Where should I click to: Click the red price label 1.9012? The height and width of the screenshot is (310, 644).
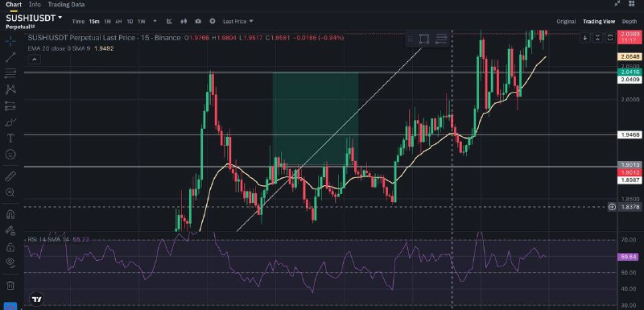[x=630, y=172]
